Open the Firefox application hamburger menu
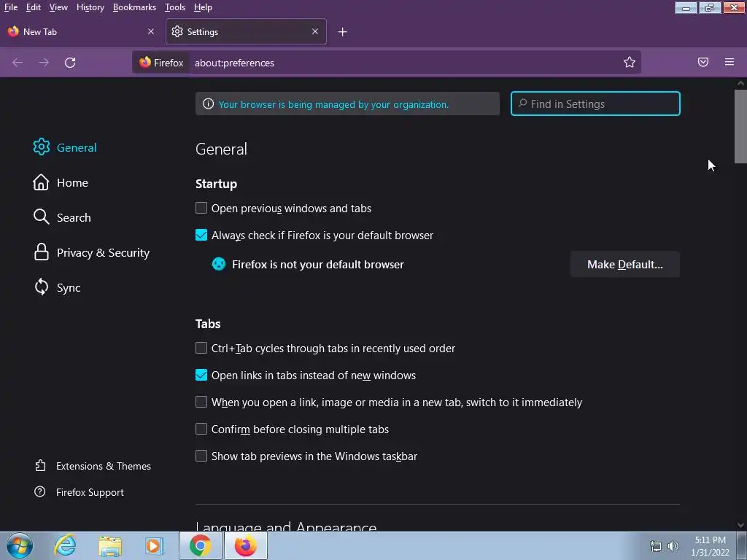 (729, 62)
